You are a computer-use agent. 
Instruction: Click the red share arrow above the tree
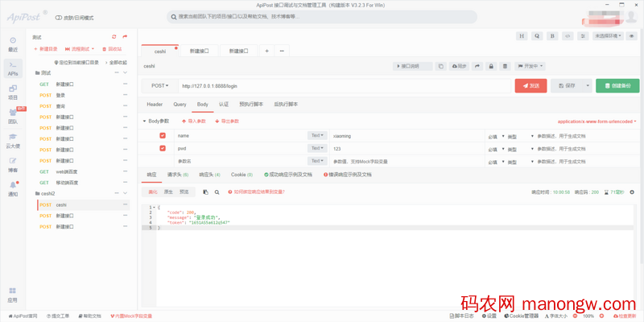pyautogui.click(x=125, y=36)
